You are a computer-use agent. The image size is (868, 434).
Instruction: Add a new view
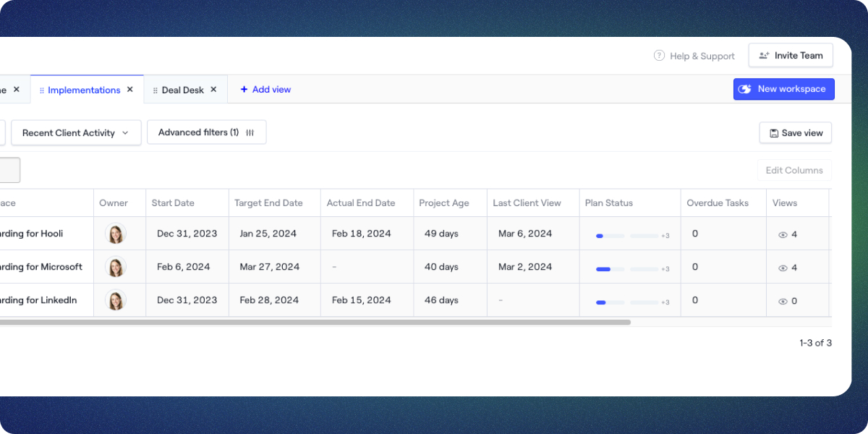pos(265,90)
